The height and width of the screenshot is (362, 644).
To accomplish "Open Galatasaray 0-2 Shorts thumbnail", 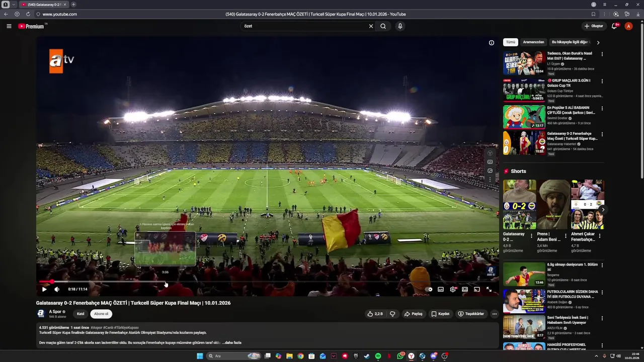I will point(519,205).
